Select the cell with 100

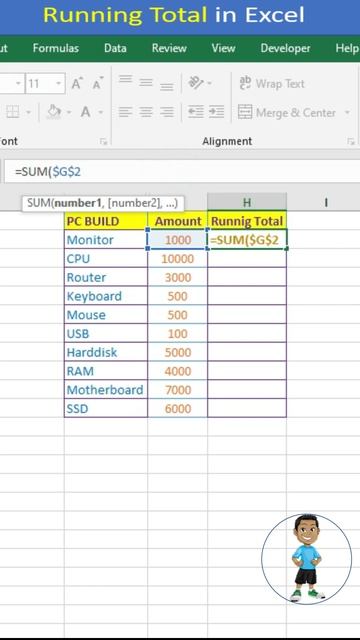[178, 333]
